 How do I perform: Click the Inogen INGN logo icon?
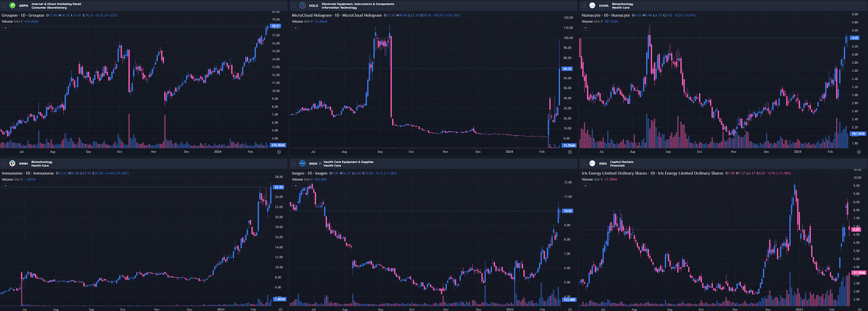pos(302,163)
